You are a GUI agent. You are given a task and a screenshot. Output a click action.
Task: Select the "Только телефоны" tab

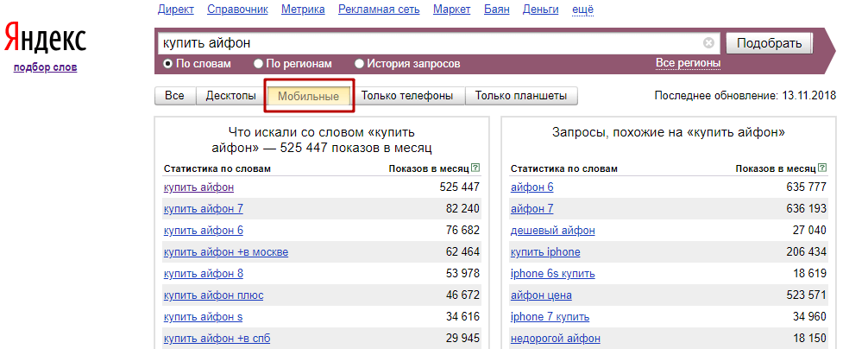point(407,96)
